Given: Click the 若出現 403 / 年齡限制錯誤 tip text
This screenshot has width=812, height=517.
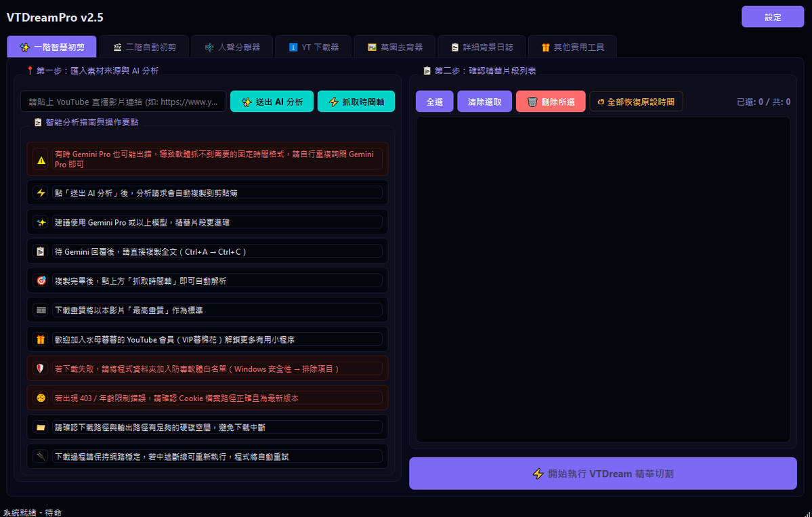Looking at the screenshot, I should pyautogui.click(x=177, y=398).
